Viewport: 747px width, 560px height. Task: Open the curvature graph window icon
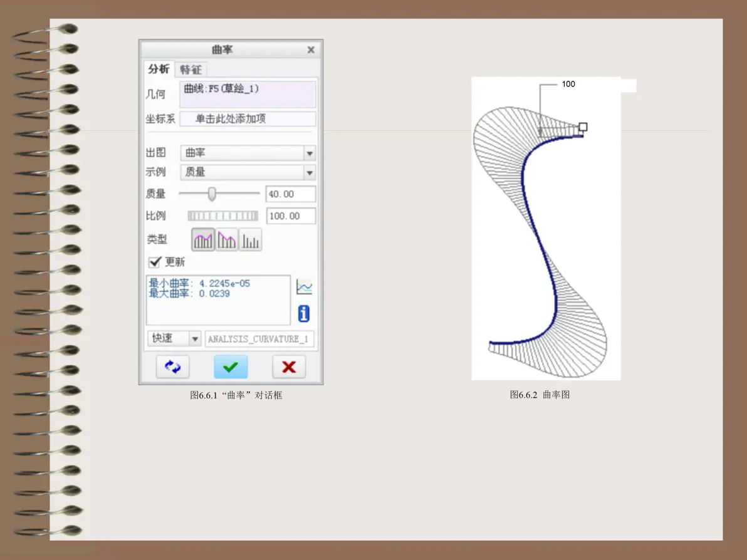(x=304, y=287)
